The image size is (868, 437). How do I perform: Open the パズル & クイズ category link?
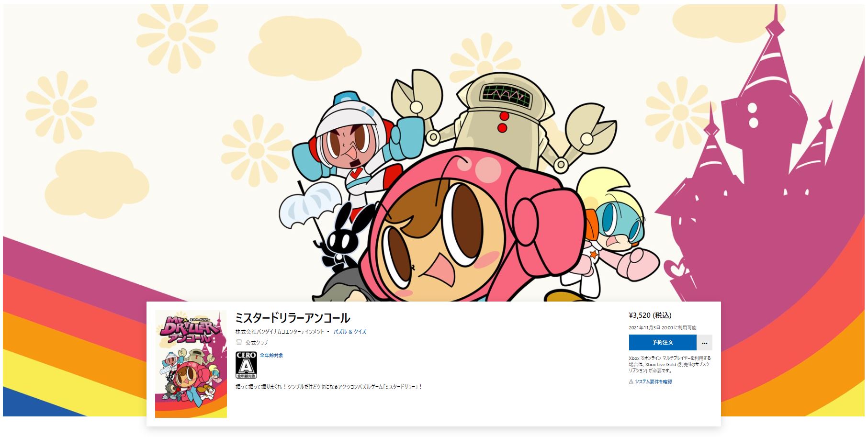coord(349,332)
